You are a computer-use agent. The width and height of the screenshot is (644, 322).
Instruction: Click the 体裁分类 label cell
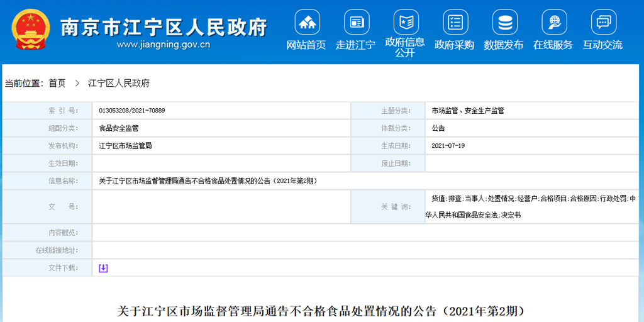click(x=387, y=128)
